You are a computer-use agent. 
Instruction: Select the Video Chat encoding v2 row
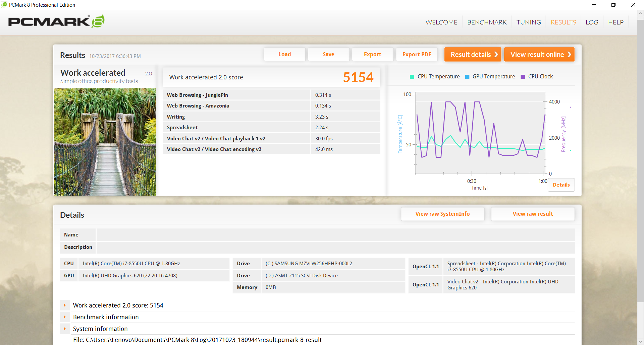[x=271, y=149]
